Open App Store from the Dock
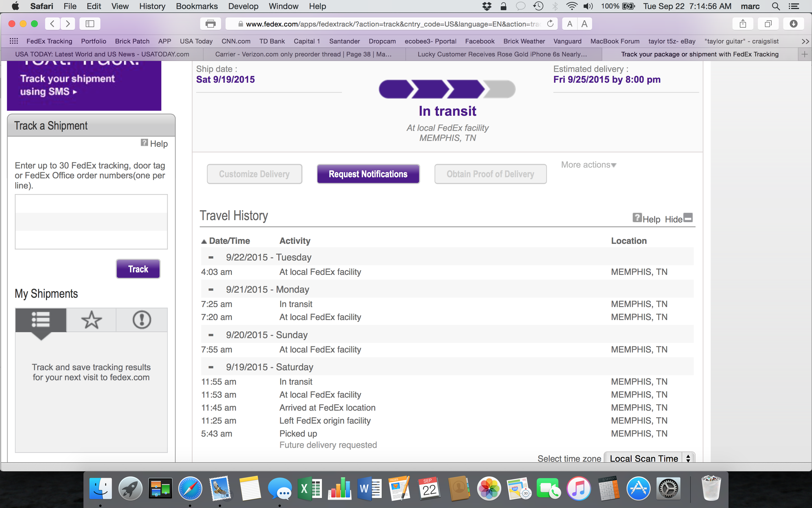The height and width of the screenshot is (508, 812). [639, 488]
